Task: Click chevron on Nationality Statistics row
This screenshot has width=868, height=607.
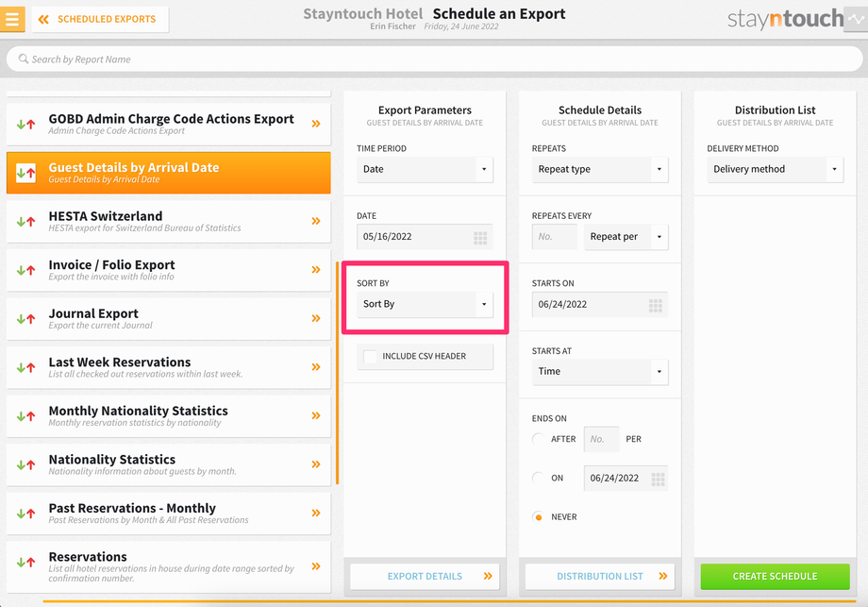Action: pyautogui.click(x=316, y=464)
